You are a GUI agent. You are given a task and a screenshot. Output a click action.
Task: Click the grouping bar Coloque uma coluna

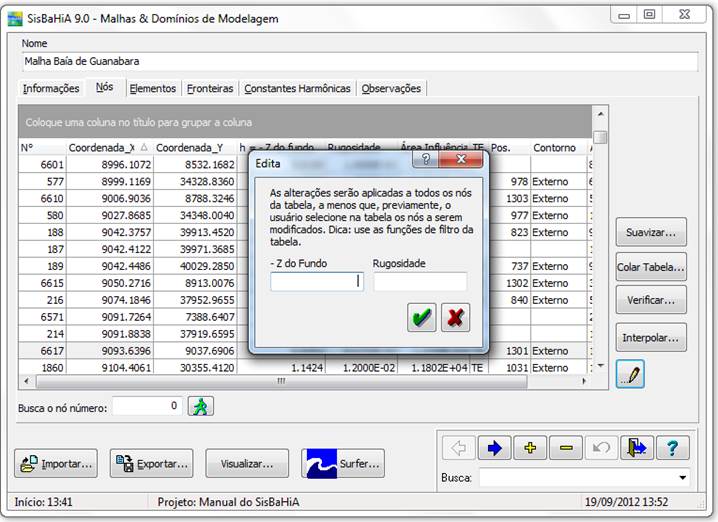(305, 122)
